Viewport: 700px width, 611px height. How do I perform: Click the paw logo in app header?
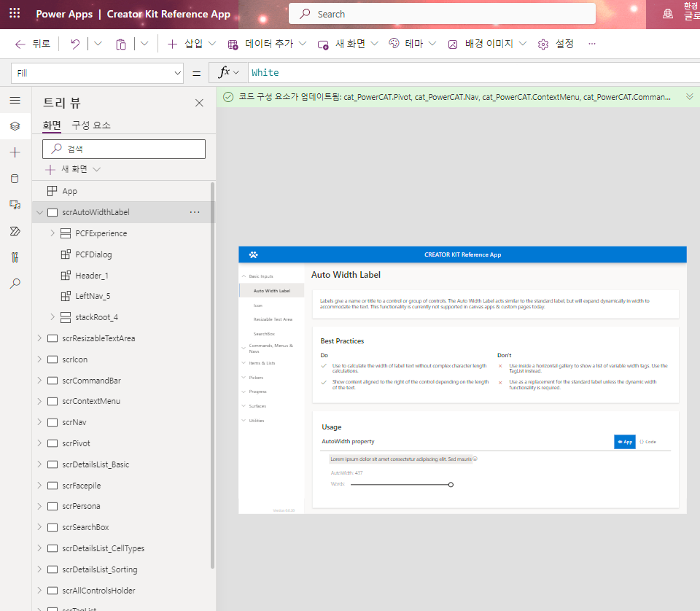(254, 255)
